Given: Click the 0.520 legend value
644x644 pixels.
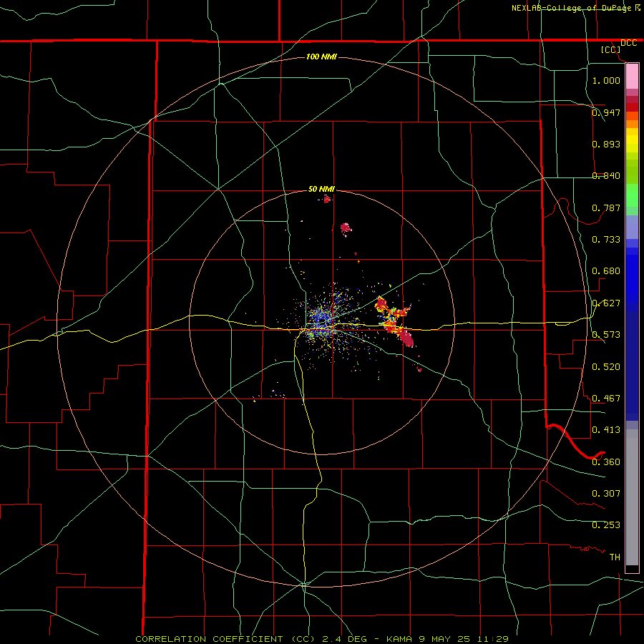Looking at the screenshot, I should [x=606, y=367].
